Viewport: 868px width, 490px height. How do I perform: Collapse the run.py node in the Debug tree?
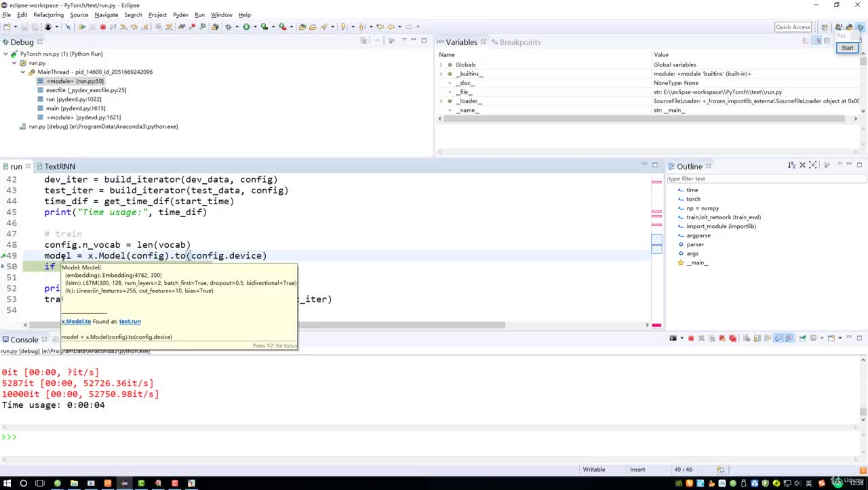(x=14, y=62)
